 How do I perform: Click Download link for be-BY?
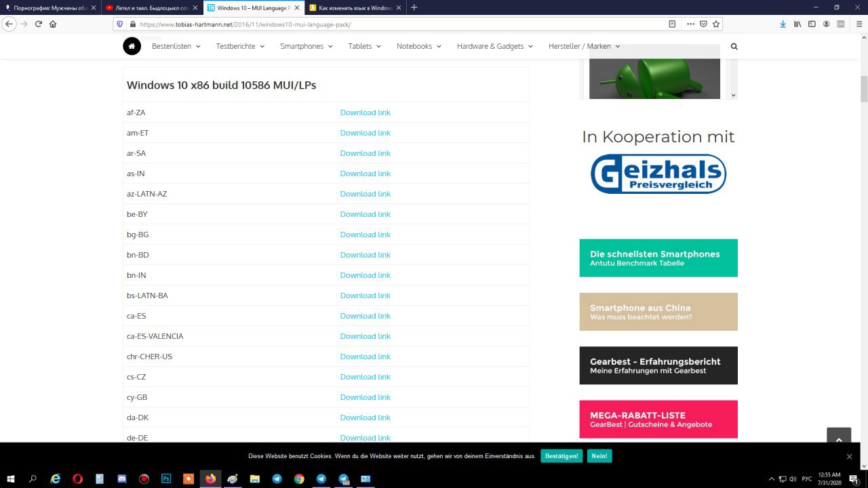tap(365, 214)
